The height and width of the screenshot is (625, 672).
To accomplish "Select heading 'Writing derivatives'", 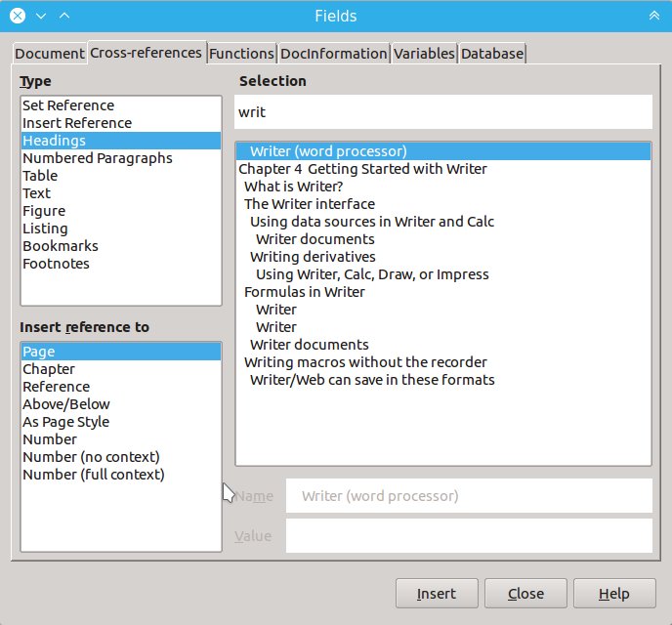I will (443, 257).
